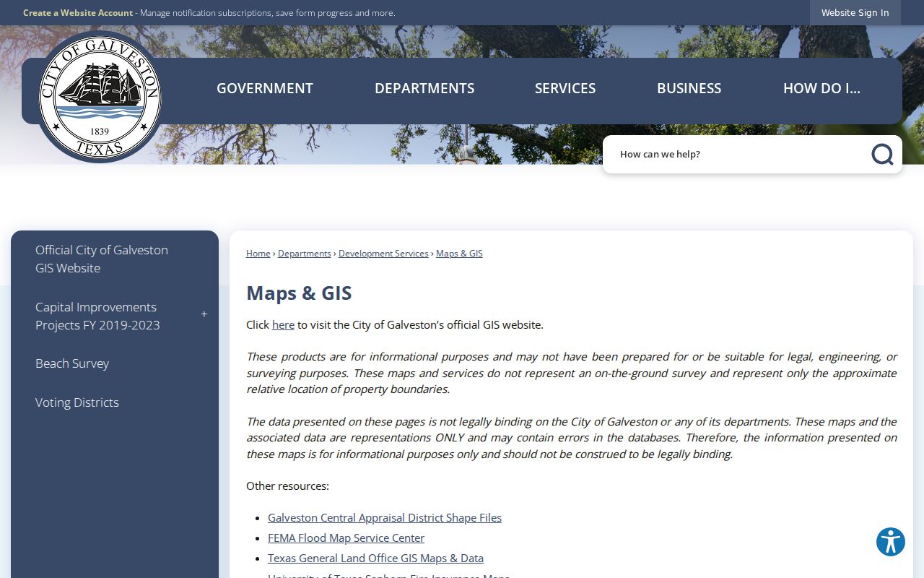The image size is (924, 578).
Task: Open Galveston Central Appraisal District Shape Files
Action: [x=385, y=518]
